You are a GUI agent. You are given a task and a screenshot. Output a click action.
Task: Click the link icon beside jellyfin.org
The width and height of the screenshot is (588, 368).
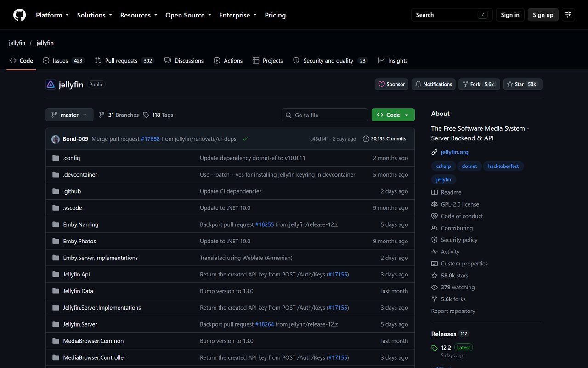pos(435,152)
